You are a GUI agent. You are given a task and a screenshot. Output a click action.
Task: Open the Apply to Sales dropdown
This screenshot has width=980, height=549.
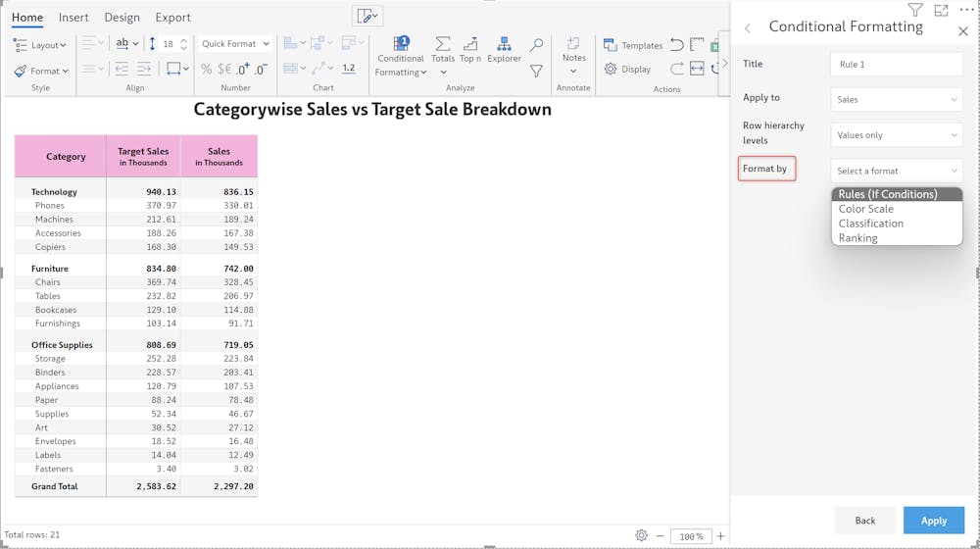(897, 99)
